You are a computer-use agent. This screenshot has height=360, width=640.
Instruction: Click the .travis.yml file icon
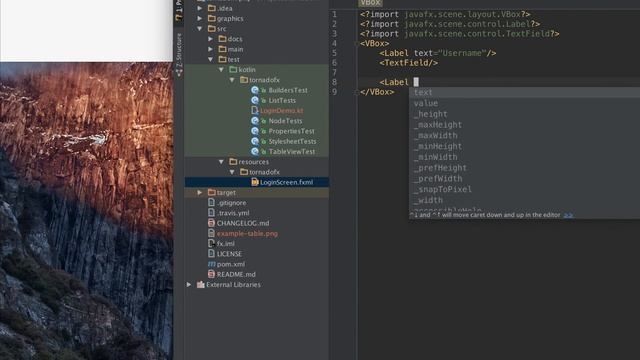coord(211,213)
